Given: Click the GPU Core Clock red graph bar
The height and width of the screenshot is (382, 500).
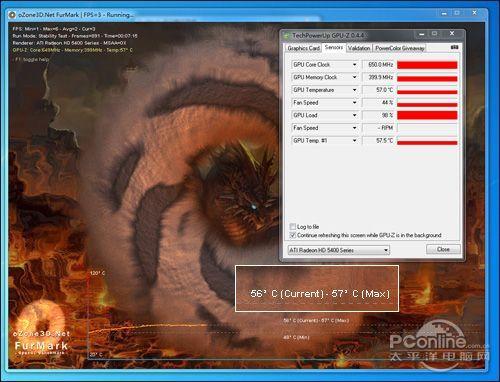Looking at the screenshot, I should [x=427, y=65].
